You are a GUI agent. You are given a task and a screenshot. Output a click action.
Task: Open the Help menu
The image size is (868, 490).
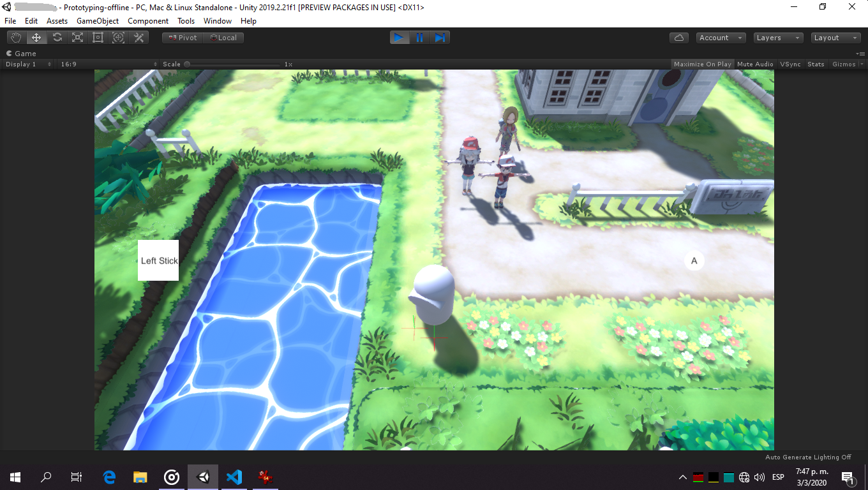pyautogui.click(x=248, y=21)
